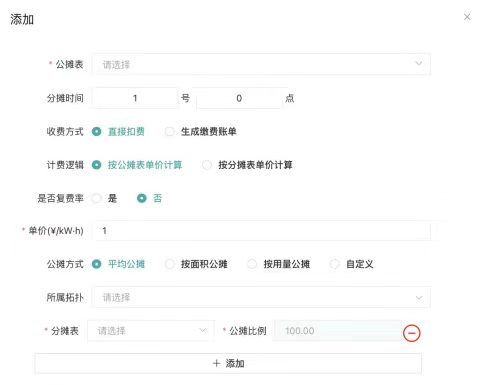This screenshot has width=480, height=385.
Task: Select 自定义 sharing method
Action: (351, 264)
